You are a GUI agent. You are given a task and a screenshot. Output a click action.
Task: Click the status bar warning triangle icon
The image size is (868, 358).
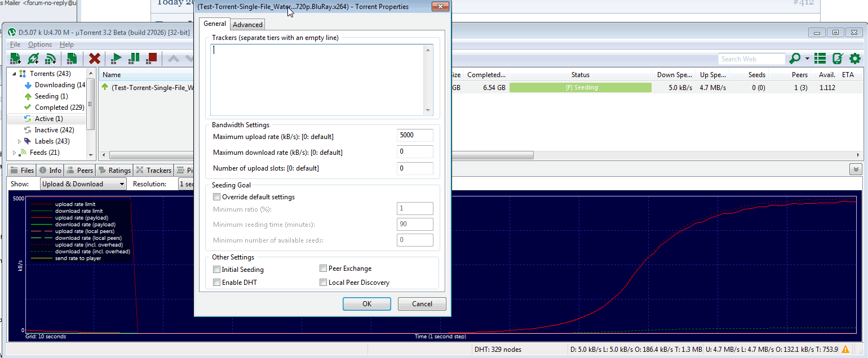[x=845, y=350]
